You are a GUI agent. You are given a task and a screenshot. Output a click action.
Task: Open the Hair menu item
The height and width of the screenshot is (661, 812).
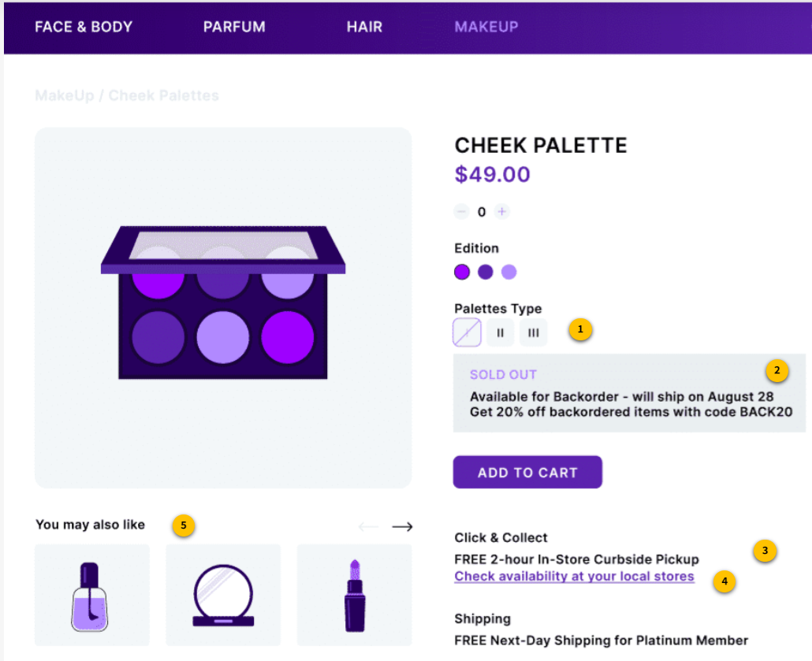coord(364,27)
